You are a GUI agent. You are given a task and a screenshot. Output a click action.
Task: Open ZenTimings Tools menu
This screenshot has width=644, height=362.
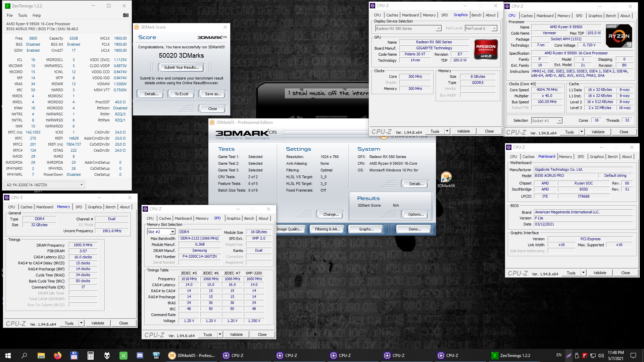[x=22, y=15]
